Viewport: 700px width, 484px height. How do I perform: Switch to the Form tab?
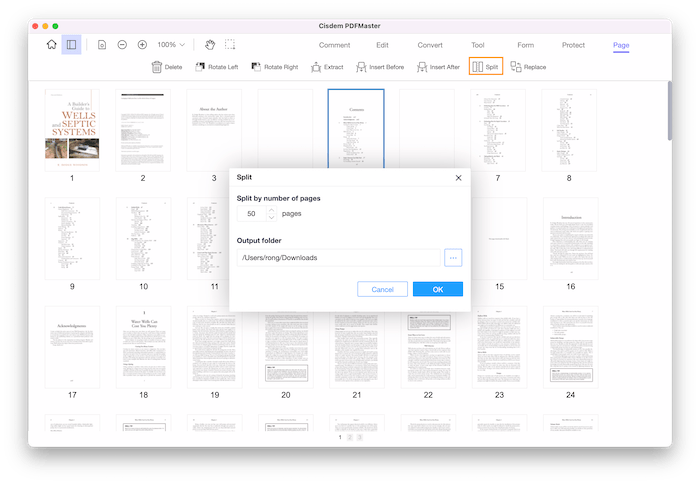pos(525,45)
